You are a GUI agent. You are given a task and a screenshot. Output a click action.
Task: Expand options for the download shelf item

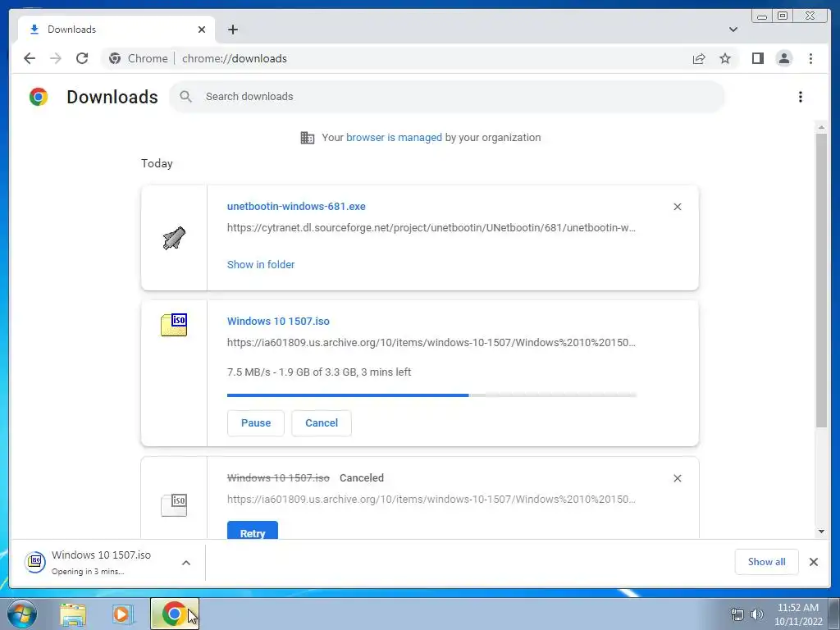tap(186, 563)
